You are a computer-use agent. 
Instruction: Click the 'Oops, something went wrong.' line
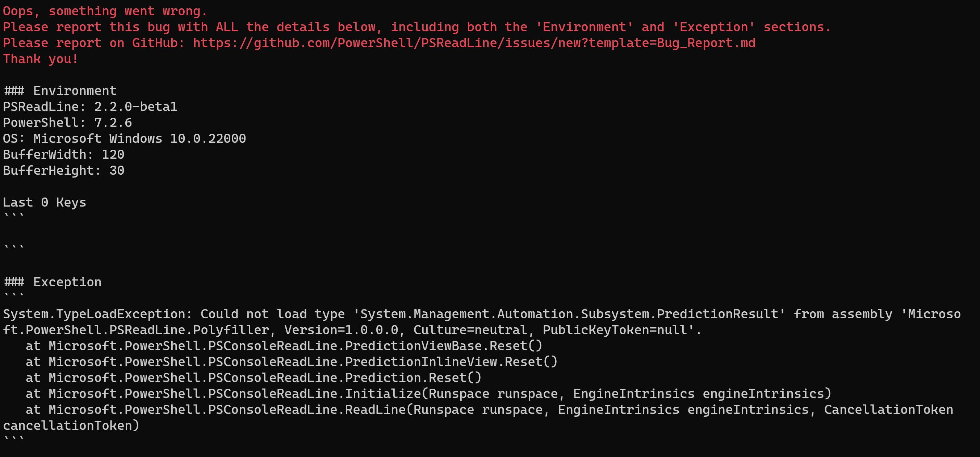pos(105,11)
